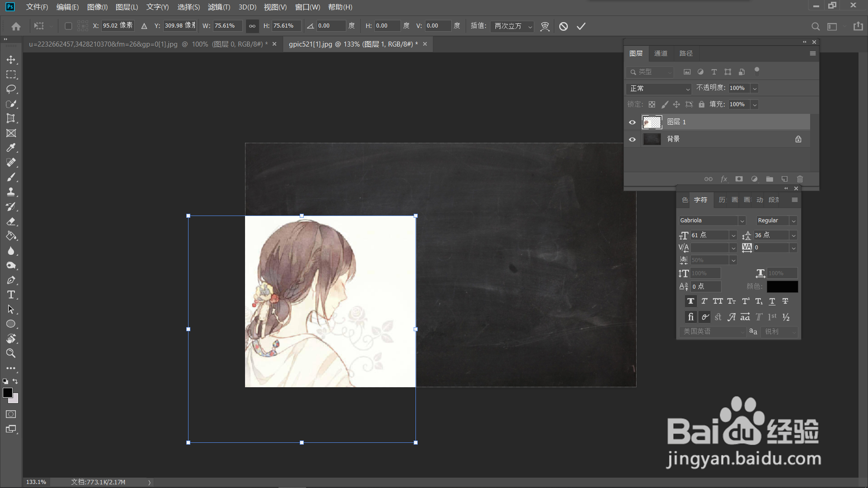Open the 滤镜(T) menu
Viewport: 868px width, 488px height.
pos(219,7)
